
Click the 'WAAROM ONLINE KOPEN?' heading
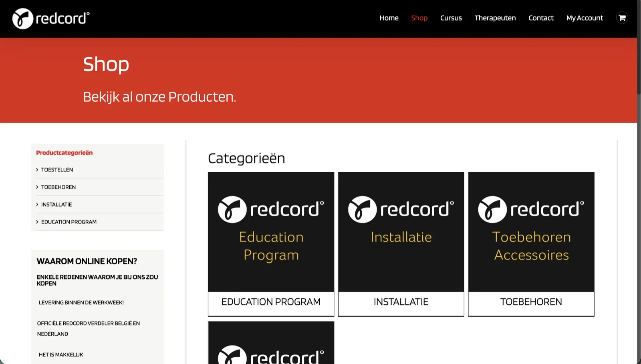point(87,261)
